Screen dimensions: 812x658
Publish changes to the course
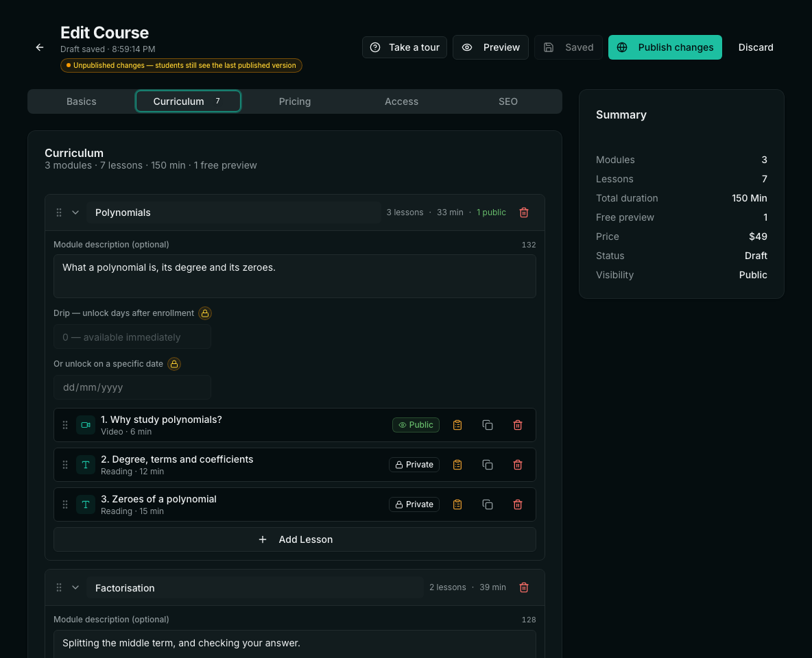[x=665, y=47]
